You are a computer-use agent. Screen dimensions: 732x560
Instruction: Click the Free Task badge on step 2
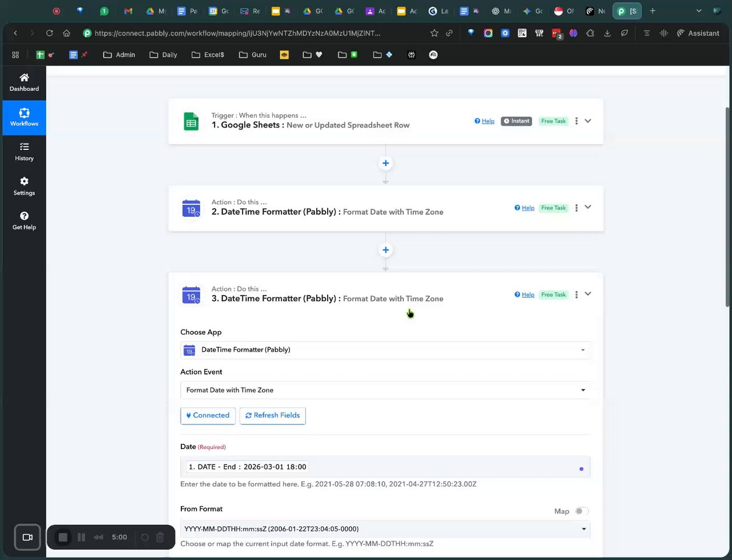(x=554, y=208)
